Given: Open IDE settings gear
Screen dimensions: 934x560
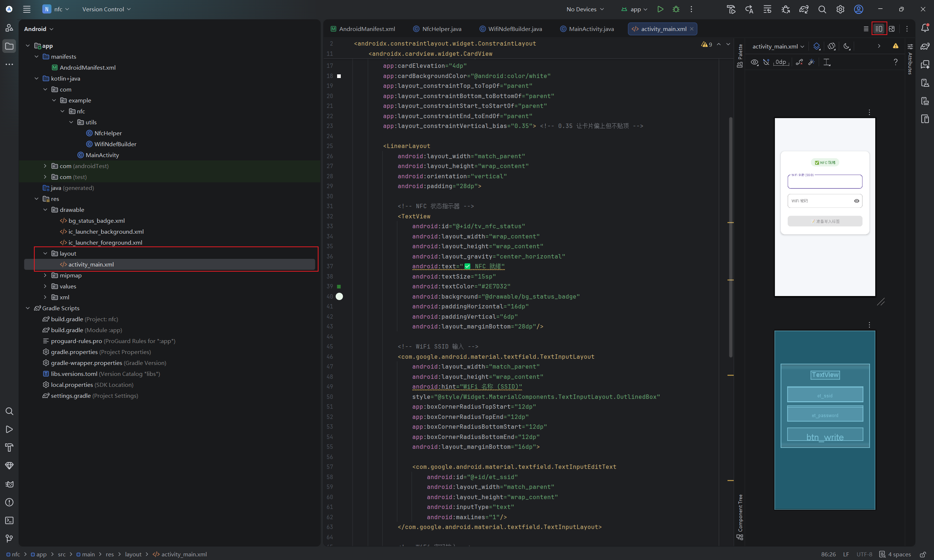Looking at the screenshot, I should pos(840,9).
